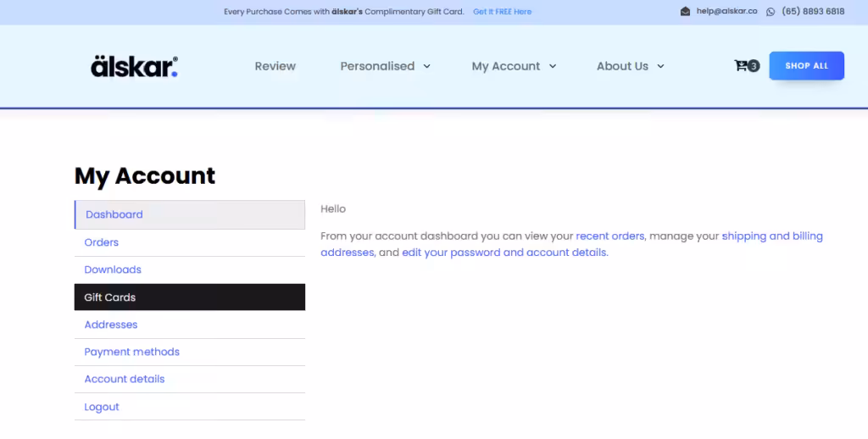The width and height of the screenshot is (868, 439).
Task: Select Gift Cards in the sidebar
Action: click(110, 297)
